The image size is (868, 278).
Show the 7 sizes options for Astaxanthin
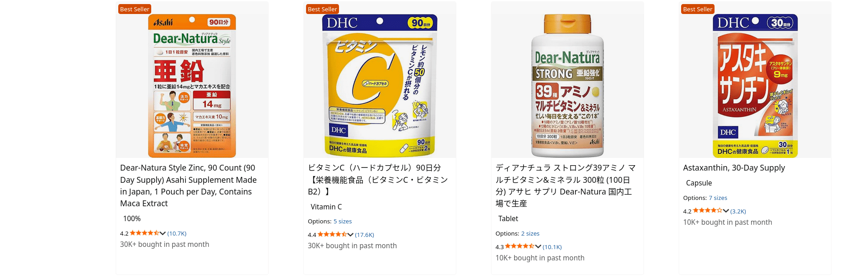(718, 198)
